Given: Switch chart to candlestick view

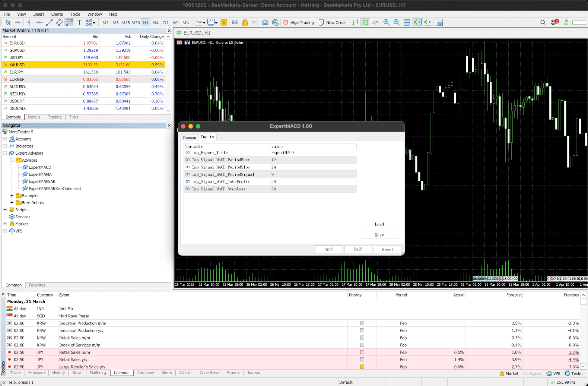Looking at the screenshot, I should coord(365,22).
